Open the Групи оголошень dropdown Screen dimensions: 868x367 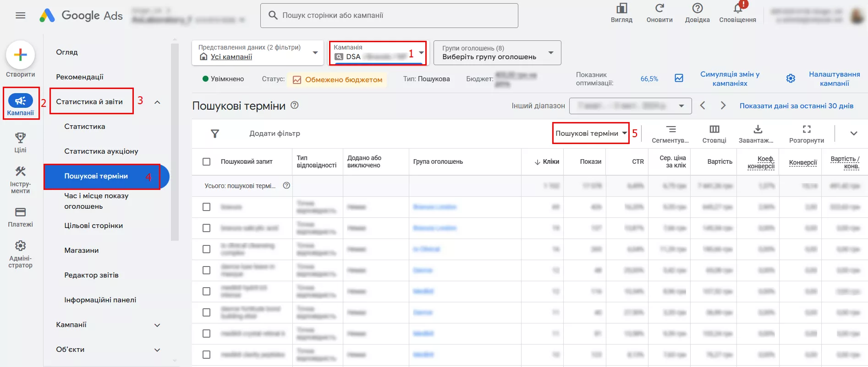497,52
